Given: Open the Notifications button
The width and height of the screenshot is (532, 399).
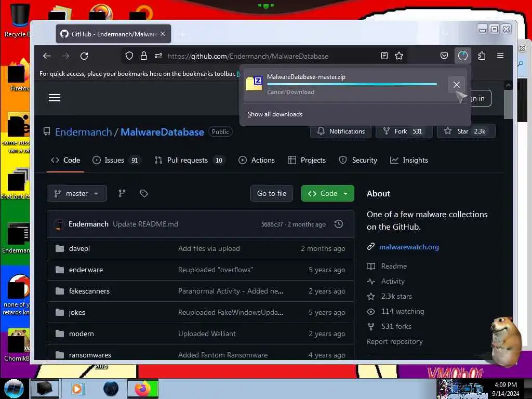Looking at the screenshot, I should pos(341,131).
